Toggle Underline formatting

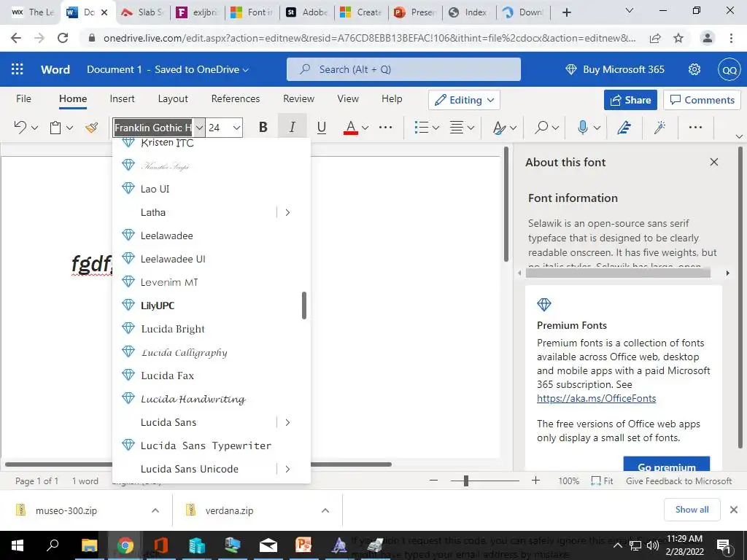click(322, 127)
